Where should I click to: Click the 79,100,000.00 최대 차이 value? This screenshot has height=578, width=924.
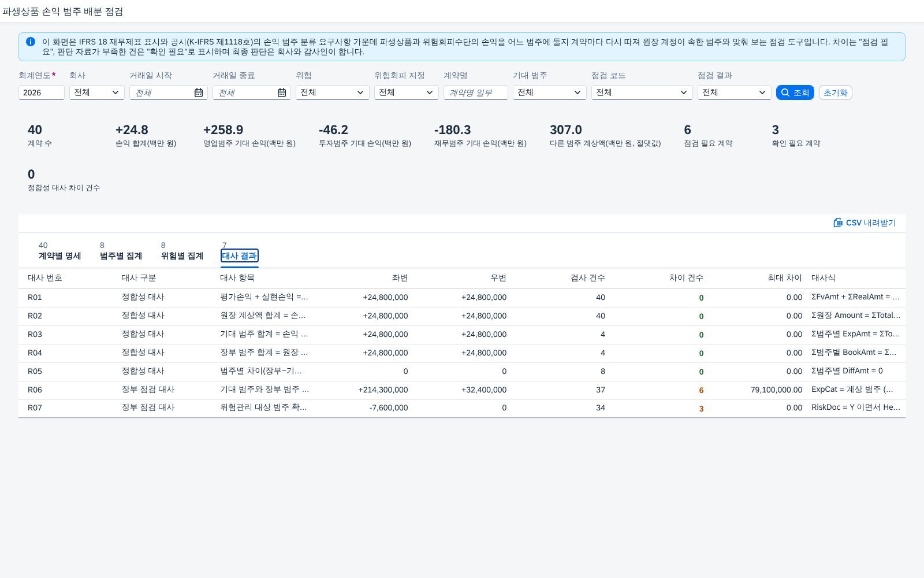click(x=776, y=390)
